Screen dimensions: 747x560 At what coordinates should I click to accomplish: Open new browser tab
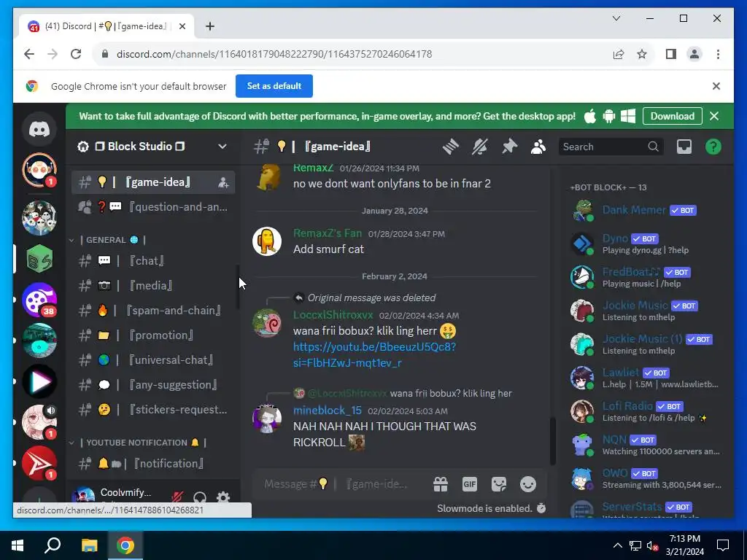coord(210,26)
